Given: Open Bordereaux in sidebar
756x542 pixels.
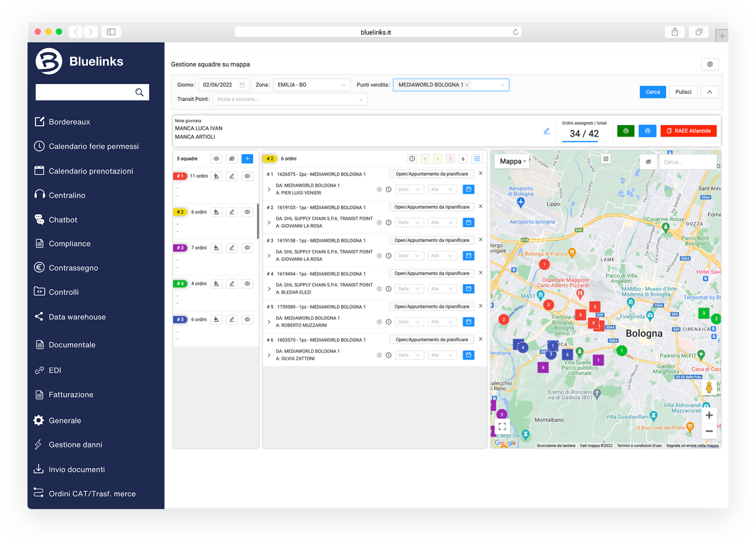Looking at the screenshot, I should pos(69,122).
